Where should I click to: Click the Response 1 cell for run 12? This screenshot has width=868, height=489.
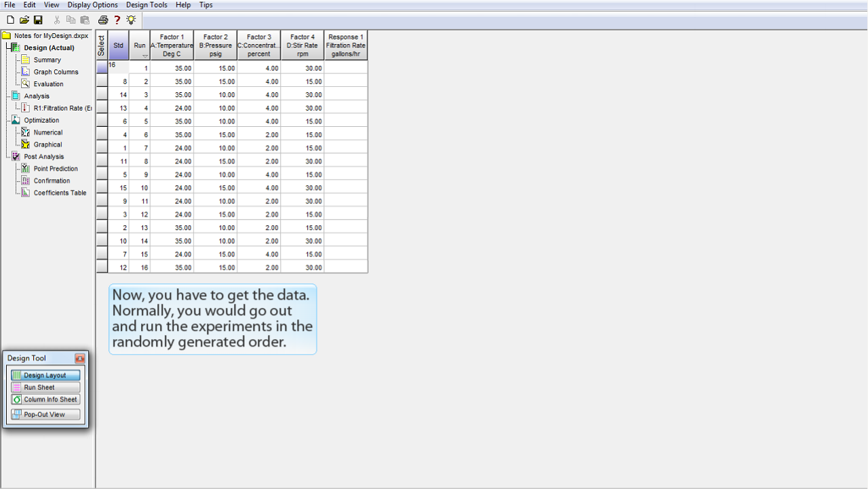(346, 214)
